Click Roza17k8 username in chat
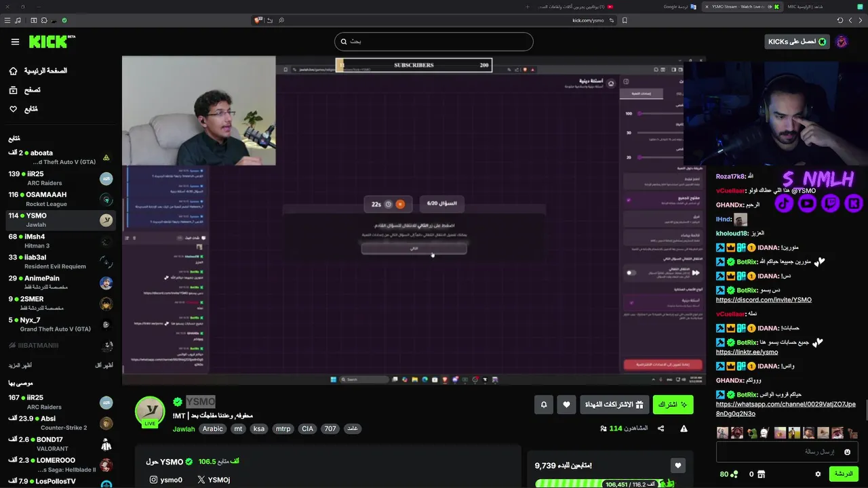Screen dimensions: 868x488 (731, 176)
